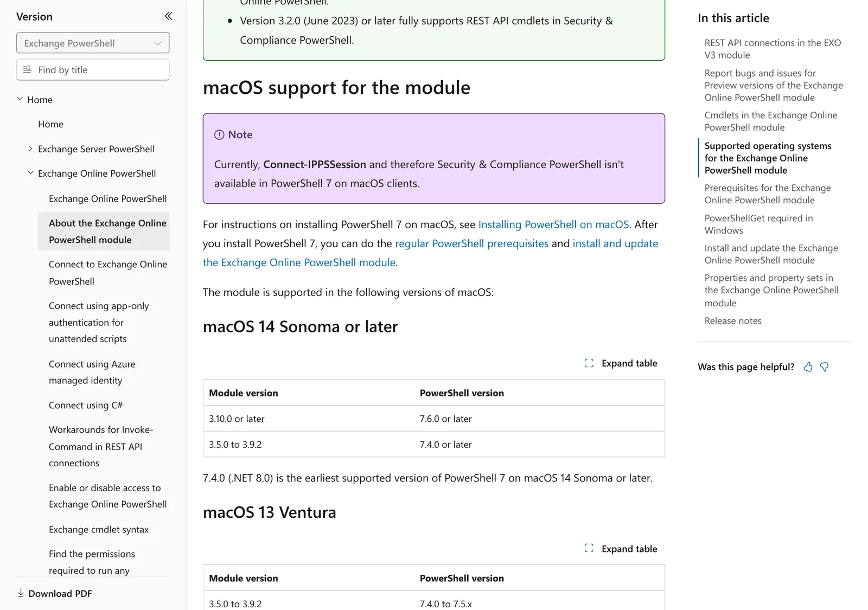Click the expand icon above the Ventura table

[589, 549]
